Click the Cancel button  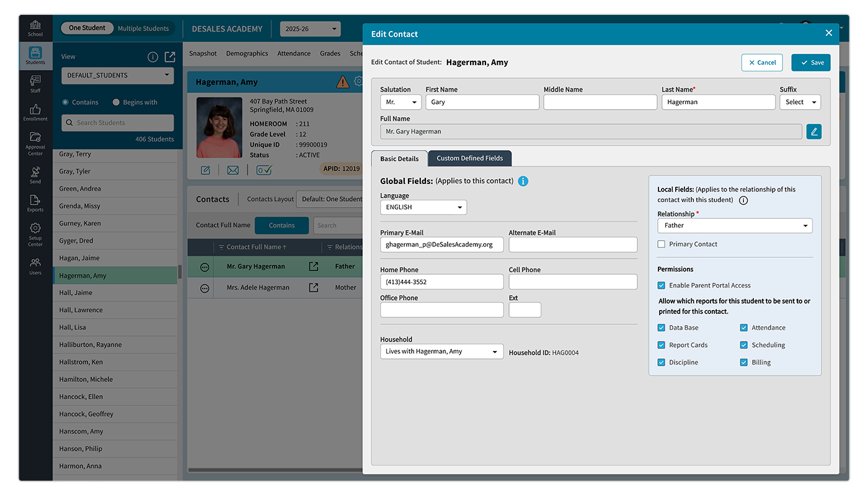(x=762, y=63)
